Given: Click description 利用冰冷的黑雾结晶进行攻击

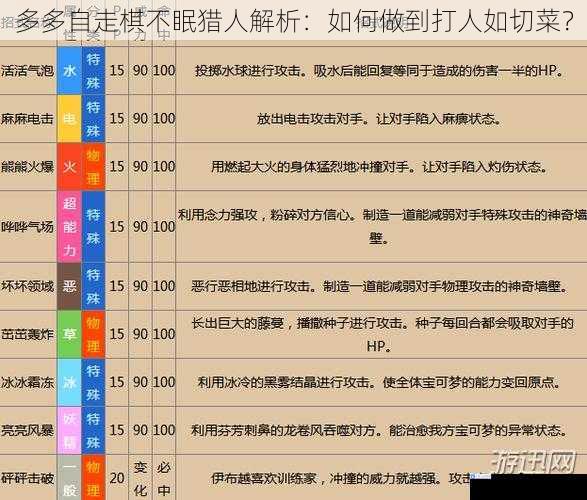Looking at the screenshot, I should click(285, 382).
